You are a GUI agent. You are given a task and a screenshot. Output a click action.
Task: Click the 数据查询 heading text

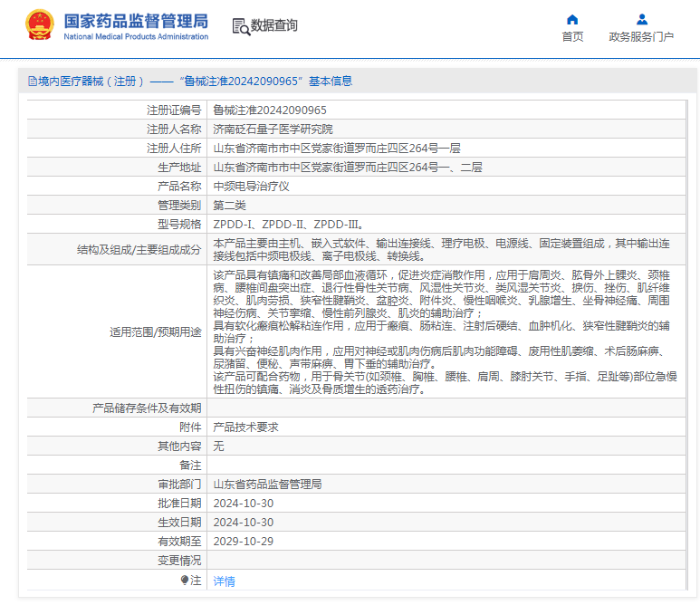(274, 25)
